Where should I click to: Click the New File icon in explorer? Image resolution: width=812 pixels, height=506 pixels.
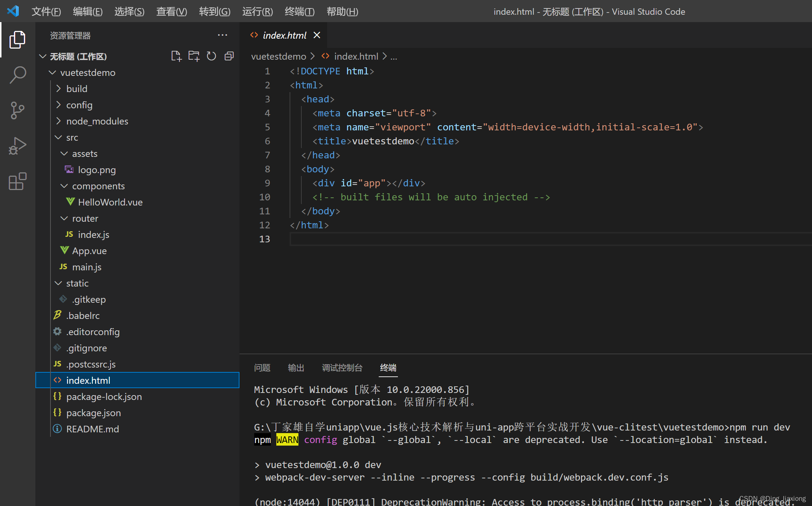[x=176, y=56]
